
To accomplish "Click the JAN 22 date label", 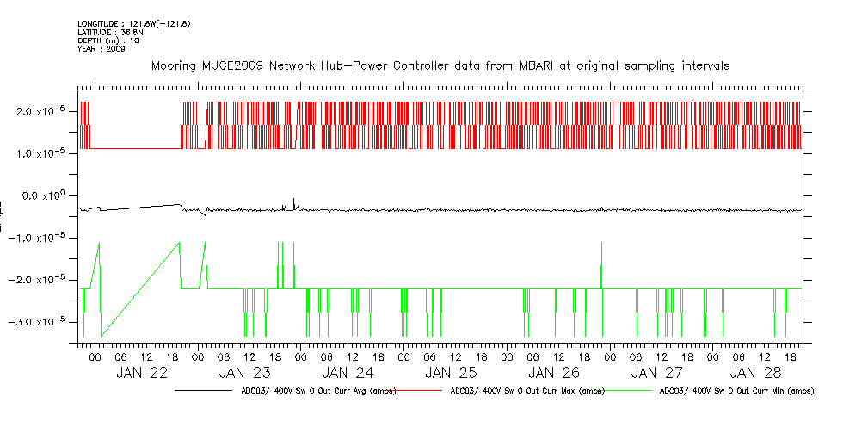I will 142,373.
